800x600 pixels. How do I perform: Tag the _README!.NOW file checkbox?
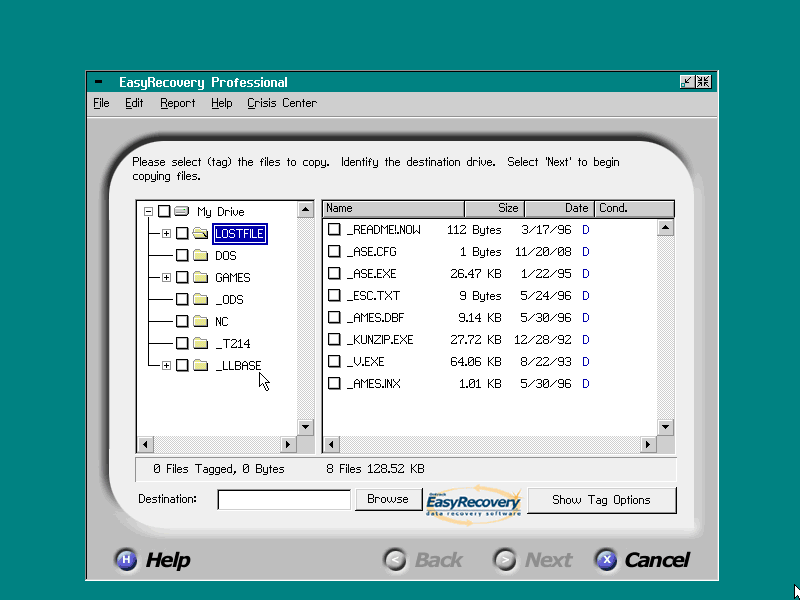(335, 230)
